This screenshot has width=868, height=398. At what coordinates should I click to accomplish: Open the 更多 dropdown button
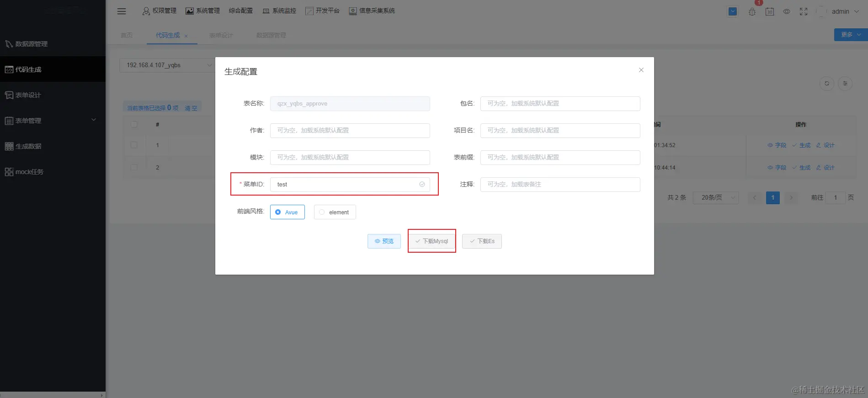(x=851, y=35)
